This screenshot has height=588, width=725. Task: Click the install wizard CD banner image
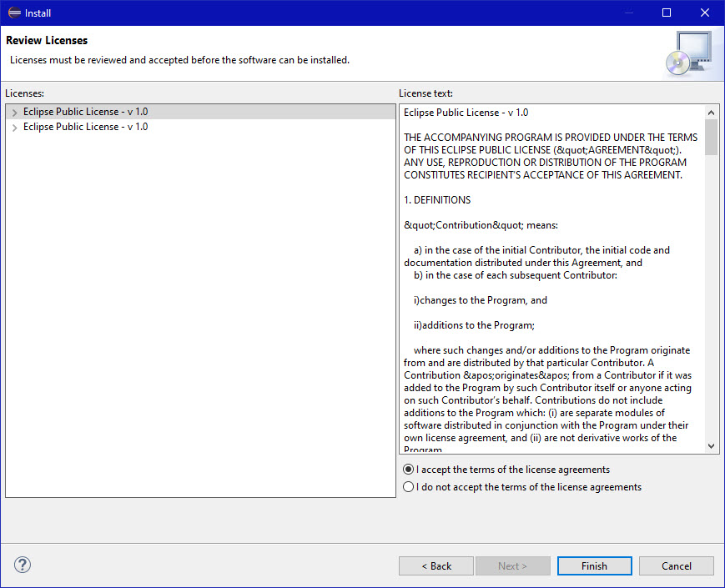tap(688, 54)
